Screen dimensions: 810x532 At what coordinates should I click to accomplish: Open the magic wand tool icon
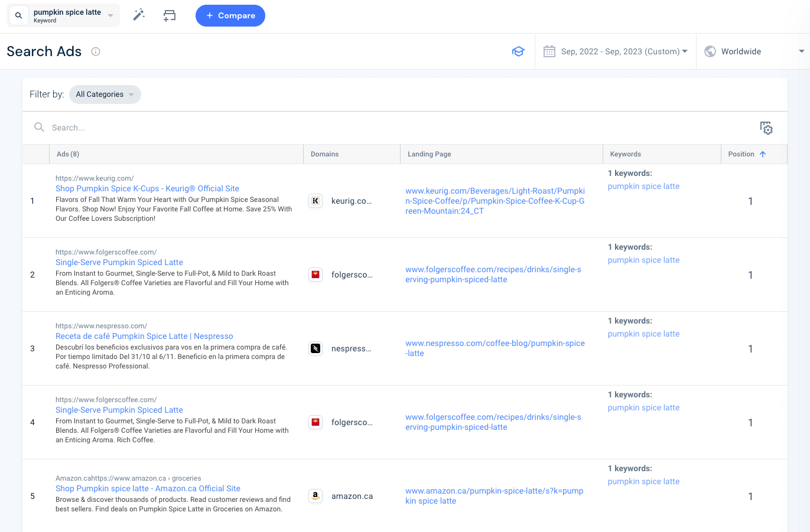click(139, 15)
